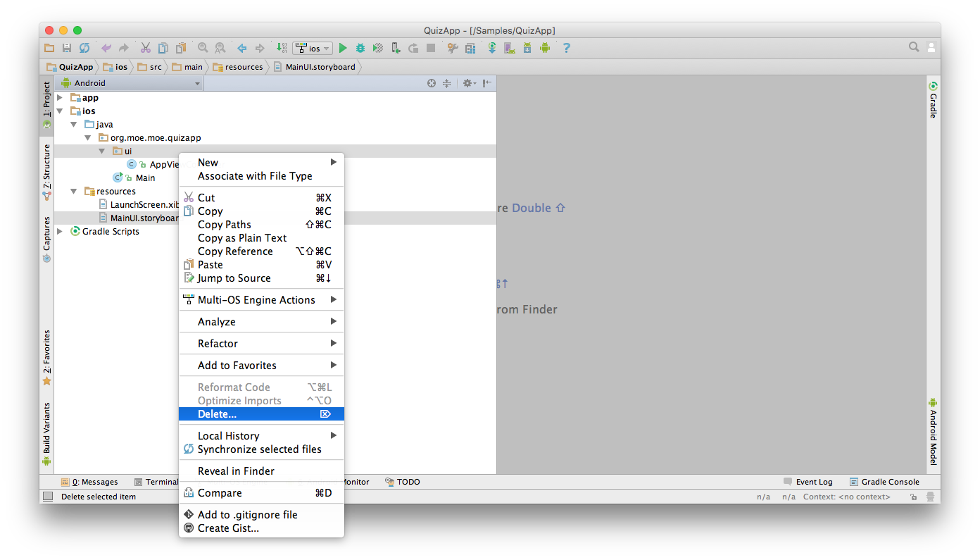Open the Android project view dropdown
Screen dimensions: 980x560
[130, 83]
